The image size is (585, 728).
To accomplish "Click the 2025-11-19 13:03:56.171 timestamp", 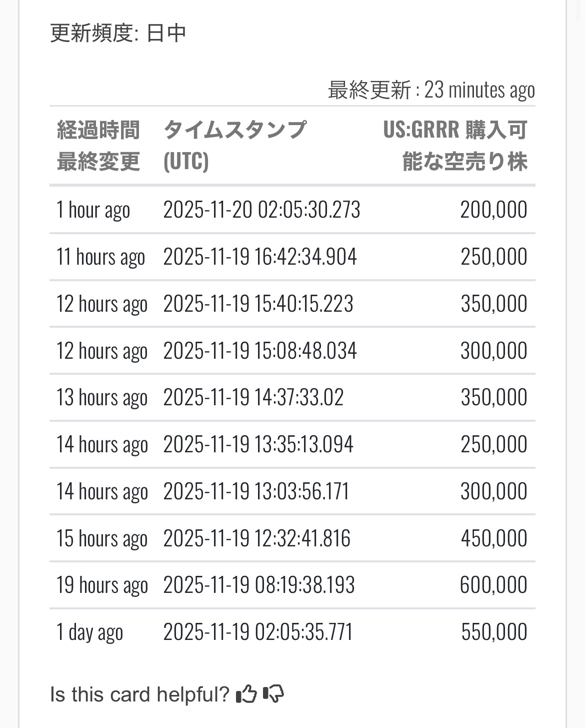I will point(256,491).
